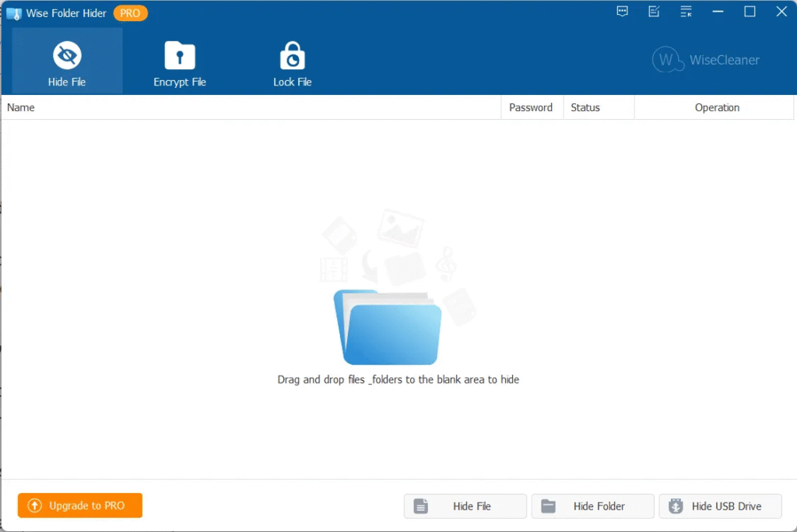Click the Hide Folder button

(592, 506)
